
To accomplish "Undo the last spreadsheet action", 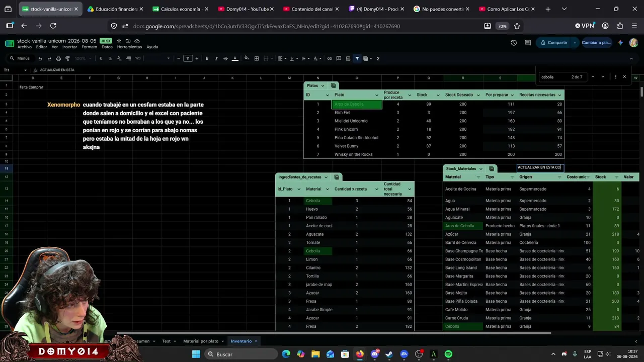I will (40, 58).
